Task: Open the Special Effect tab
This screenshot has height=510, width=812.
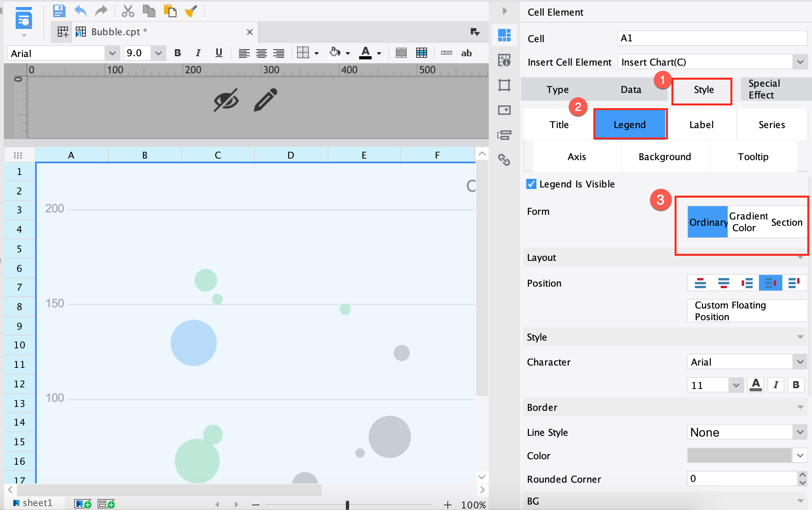Action: pyautogui.click(x=764, y=89)
